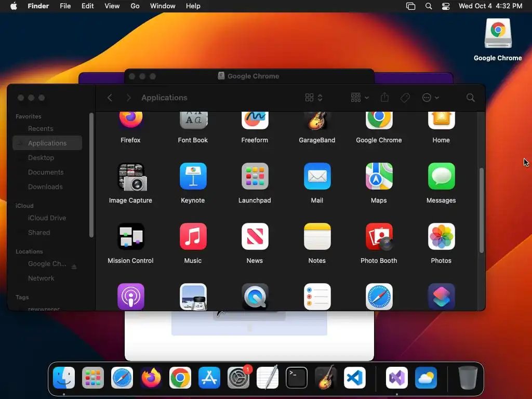This screenshot has width=532, height=399.
Task: Open iCloud Drive in the sidebar
Action: click(47, 218)
